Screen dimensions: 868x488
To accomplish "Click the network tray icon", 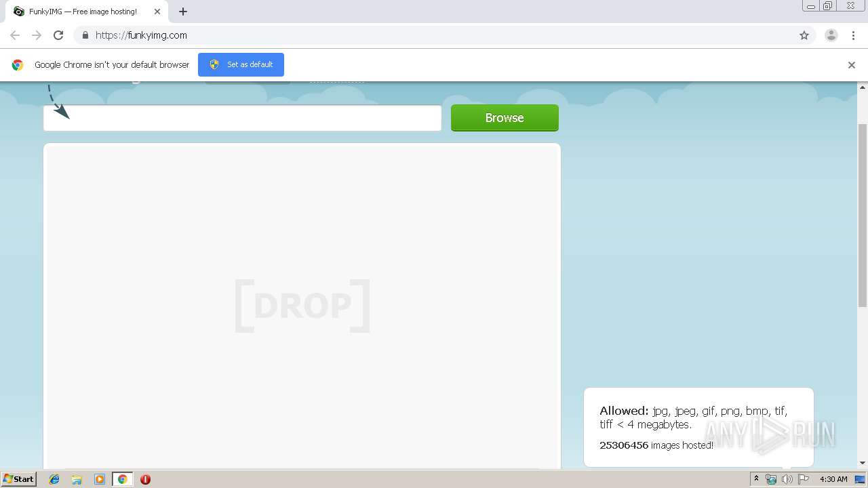I will [x=771, y=479].
